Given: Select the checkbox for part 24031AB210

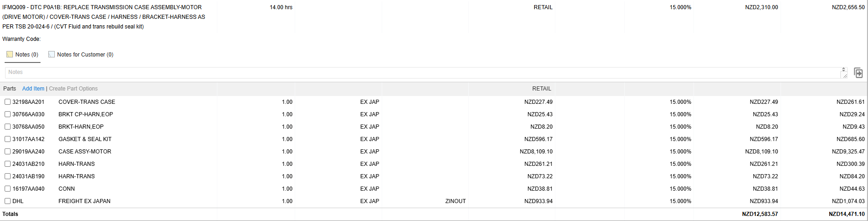Looking at the screenshot, I should coord(7,164).
